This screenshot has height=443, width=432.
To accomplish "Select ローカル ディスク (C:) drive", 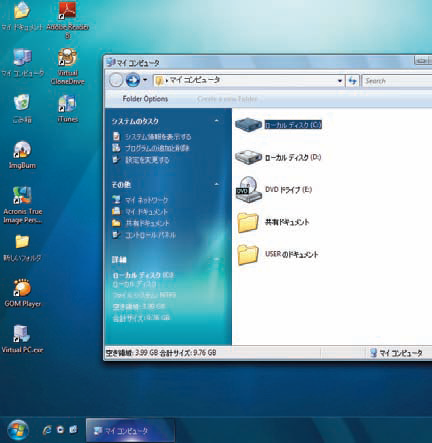I will (x=278, y=125).
